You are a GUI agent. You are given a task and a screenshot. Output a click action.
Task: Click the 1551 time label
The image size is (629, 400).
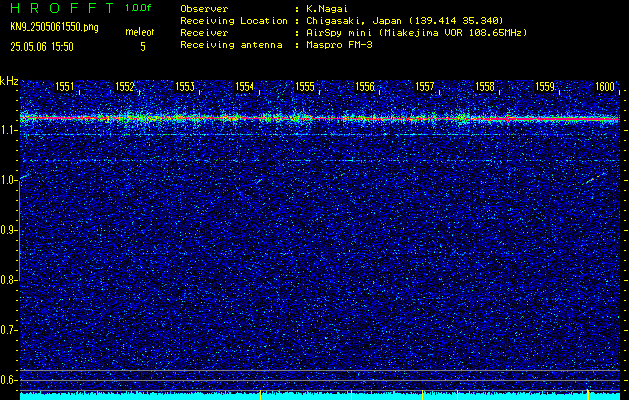[x=64, y=86]
